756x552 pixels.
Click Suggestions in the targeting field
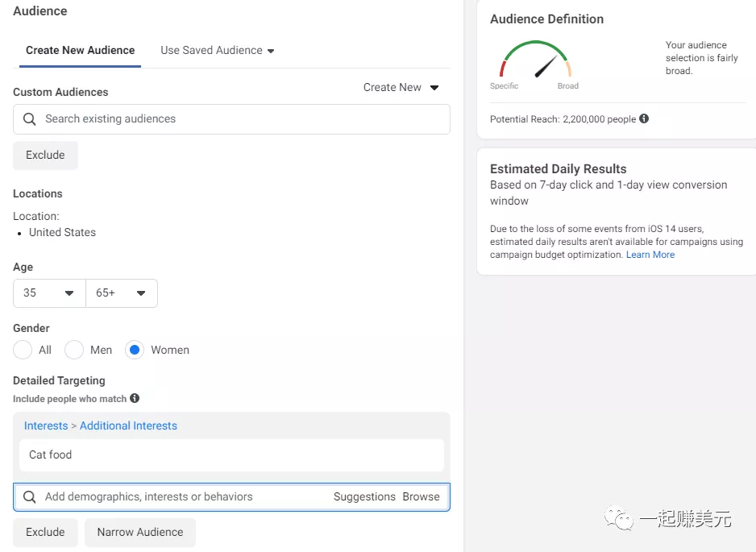[364, 497]
